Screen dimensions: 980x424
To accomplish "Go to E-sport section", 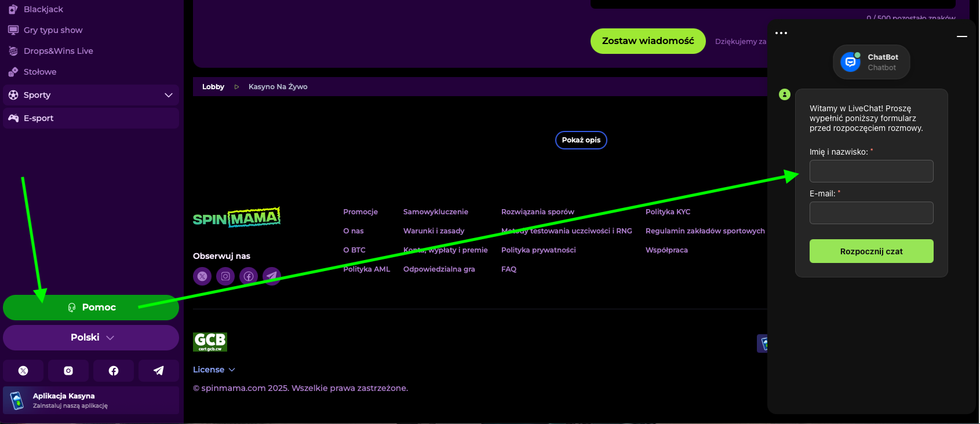I will click(x=38, y=118).
